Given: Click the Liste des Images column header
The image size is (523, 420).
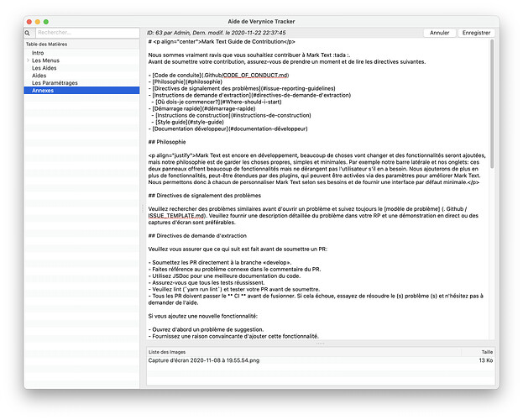Looking at the screenshot, I should click(304, 352).
